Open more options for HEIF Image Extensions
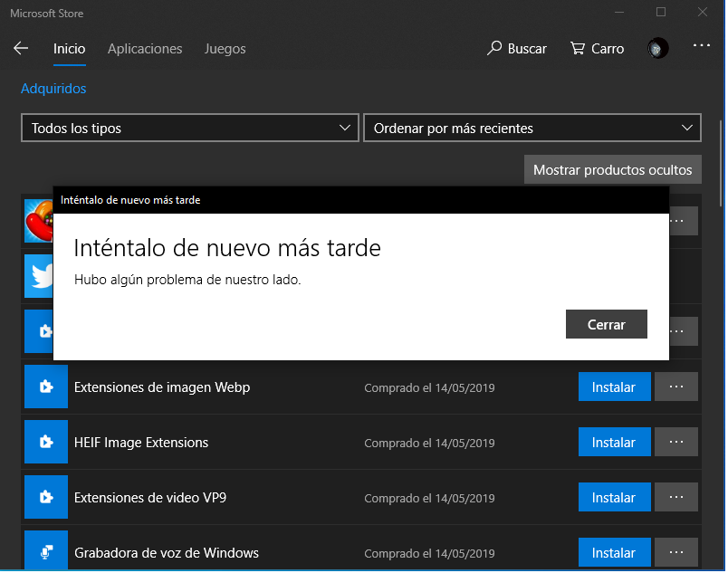The height and width of the screenshot is (573, 728). point(676,442)
